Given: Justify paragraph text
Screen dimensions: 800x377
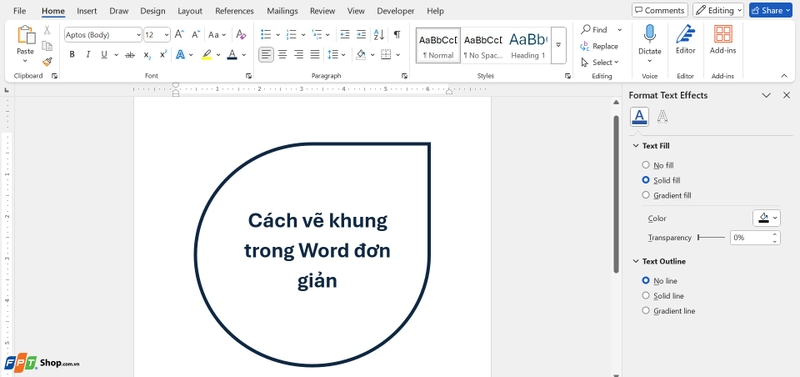Looking at the screenshot, I should click(315, 54).
